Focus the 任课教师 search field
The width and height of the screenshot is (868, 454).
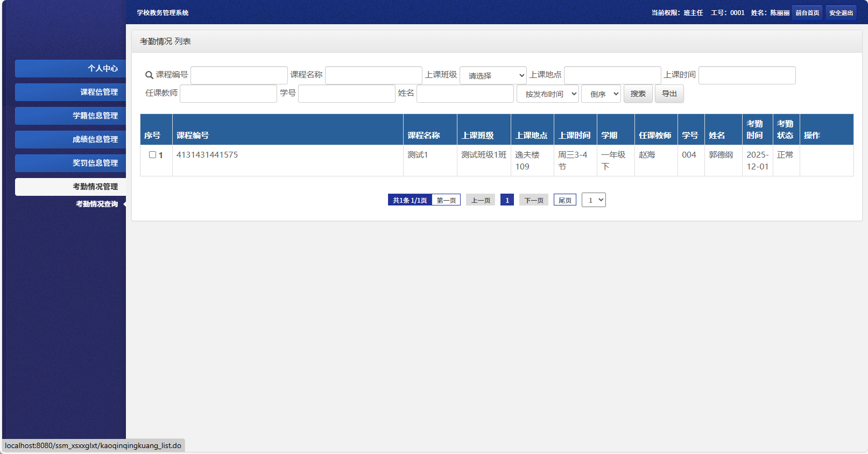[228, 94]
